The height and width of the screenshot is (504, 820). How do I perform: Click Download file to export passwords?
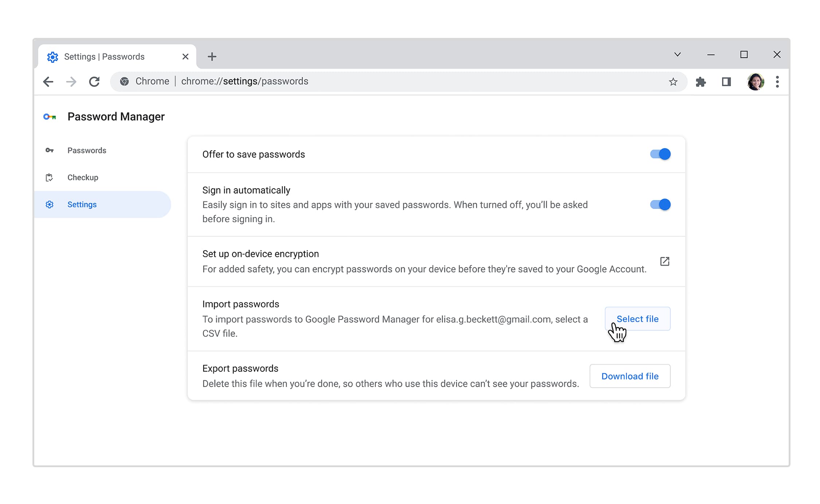pos(630,376)
